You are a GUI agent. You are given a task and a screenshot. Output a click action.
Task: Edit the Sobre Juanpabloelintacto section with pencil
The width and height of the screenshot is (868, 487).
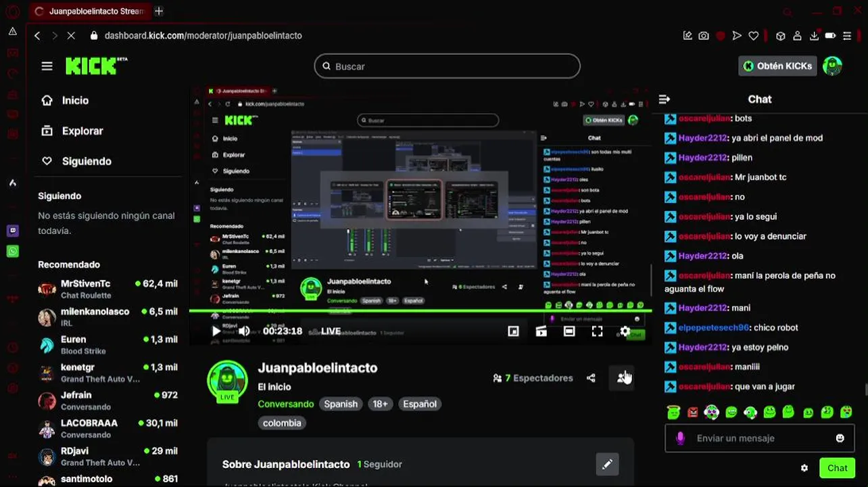pyautogui.click(x=607, y=464)
